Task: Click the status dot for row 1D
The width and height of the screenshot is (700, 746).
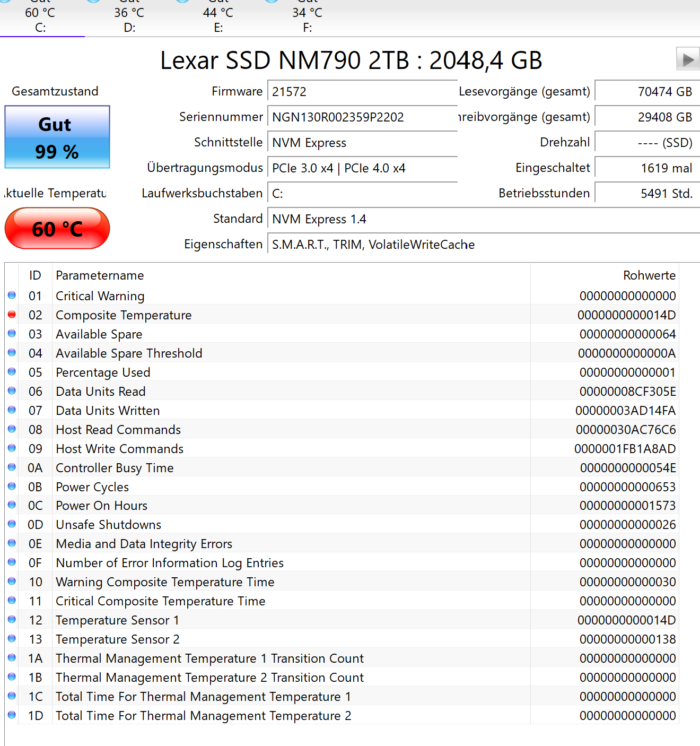Action: pos(12,715)
